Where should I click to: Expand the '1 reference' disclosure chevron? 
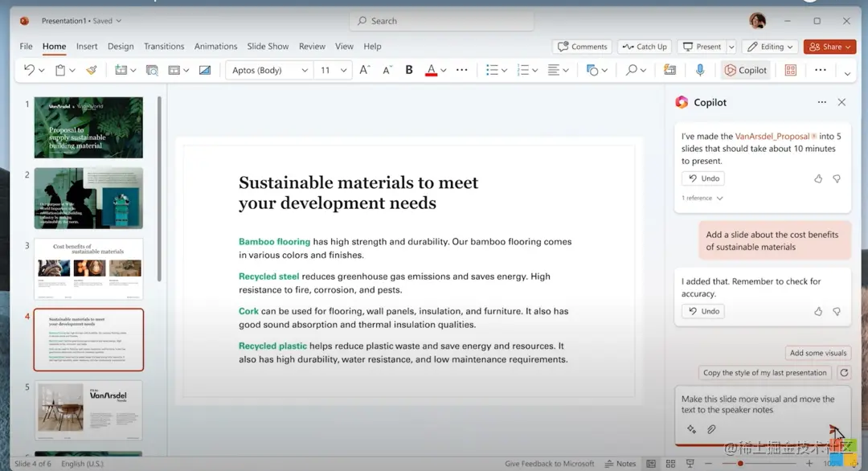point(719,198)
